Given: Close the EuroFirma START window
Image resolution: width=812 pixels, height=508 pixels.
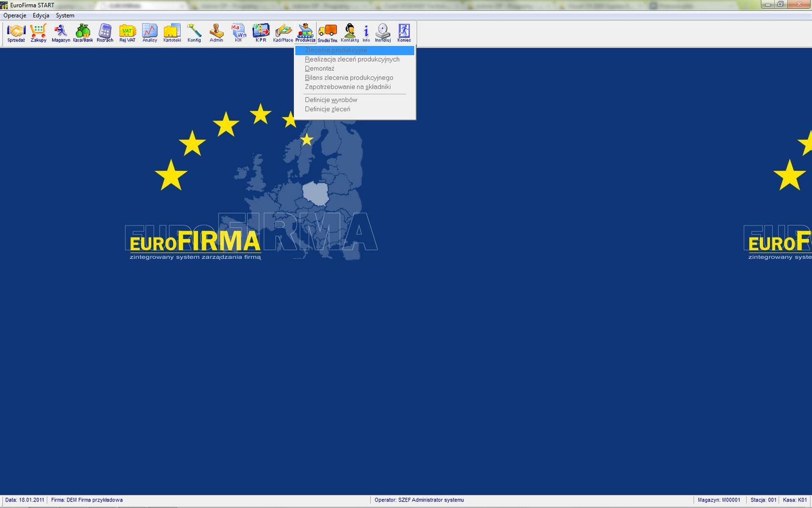Looking at the screenshot, I should tap(799, 4).
